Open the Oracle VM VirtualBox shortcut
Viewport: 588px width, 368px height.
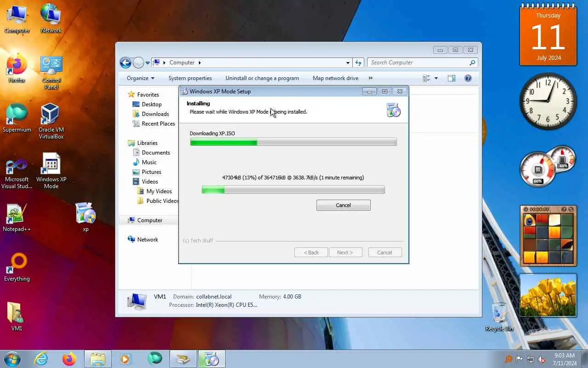[51, 121]
